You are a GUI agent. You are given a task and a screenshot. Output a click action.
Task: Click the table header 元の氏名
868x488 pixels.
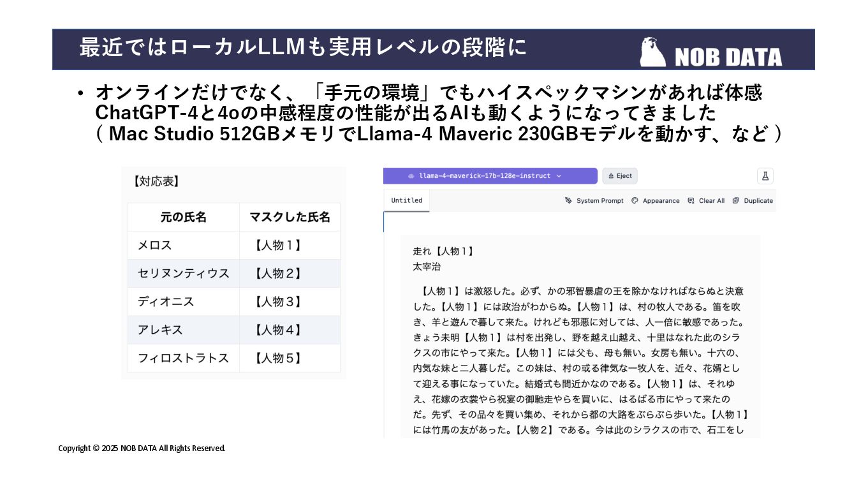tap(184, 218)
